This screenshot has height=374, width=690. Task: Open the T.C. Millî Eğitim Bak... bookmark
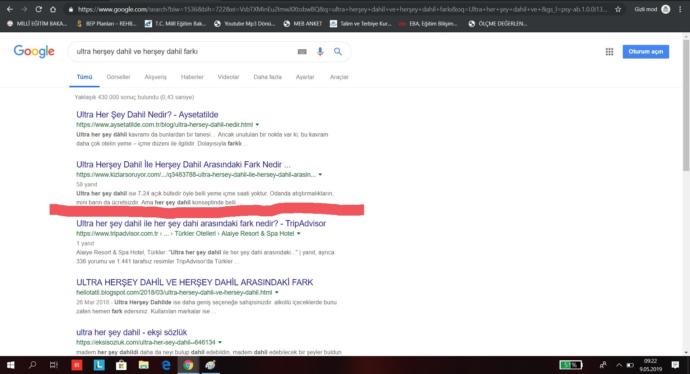175,24
